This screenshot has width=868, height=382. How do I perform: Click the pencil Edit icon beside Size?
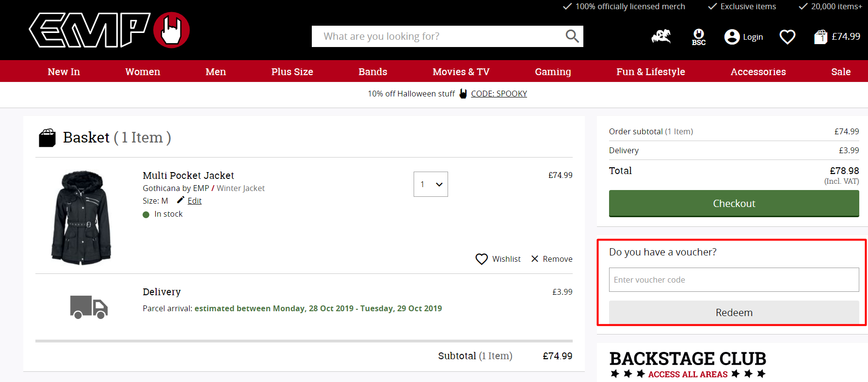pyautogui.click(x=180, y=200)
